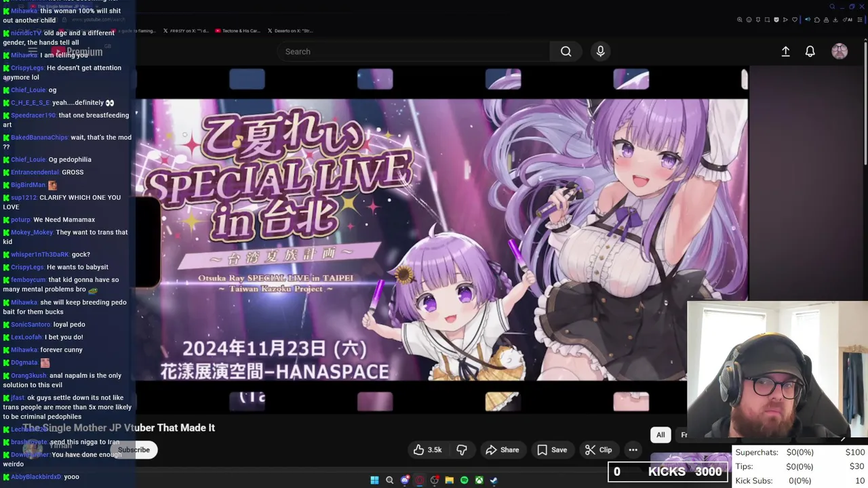Click the third preview thumbnail above the poster
Image resolution: width=868 pixels, height=488 pixels.
[x=503, y=79]
